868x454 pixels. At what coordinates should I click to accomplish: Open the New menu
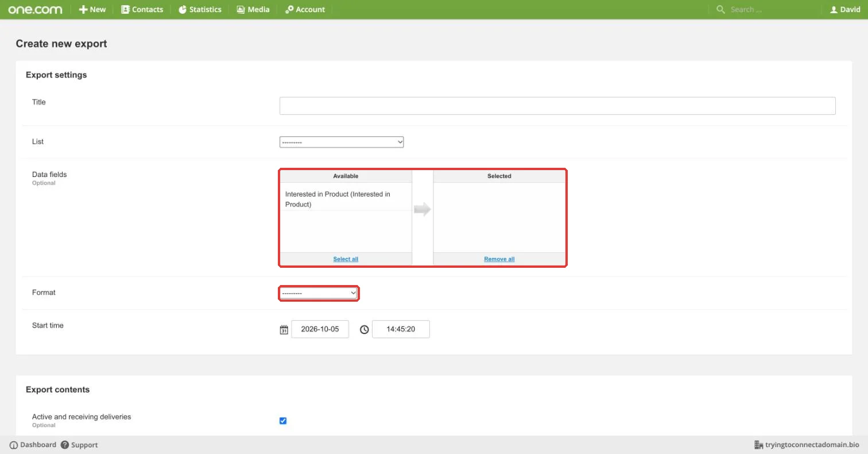click(x=92, y=9)
